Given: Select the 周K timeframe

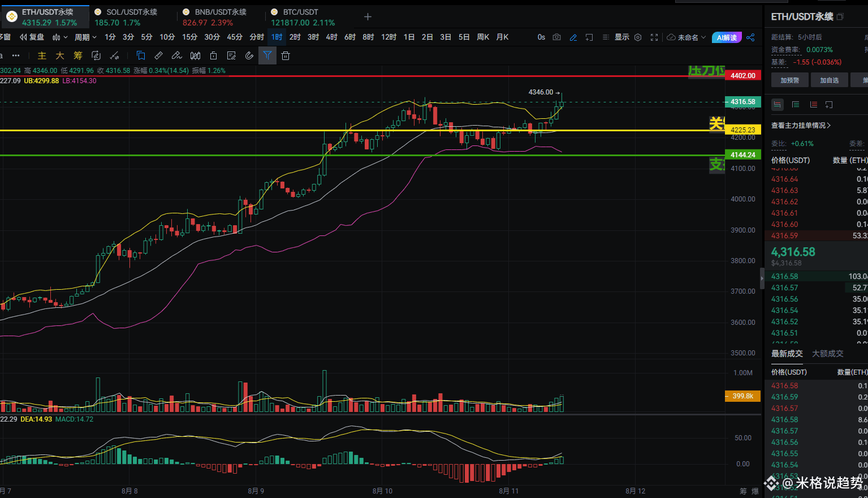Looking at the screenshot, I should 483,37.
